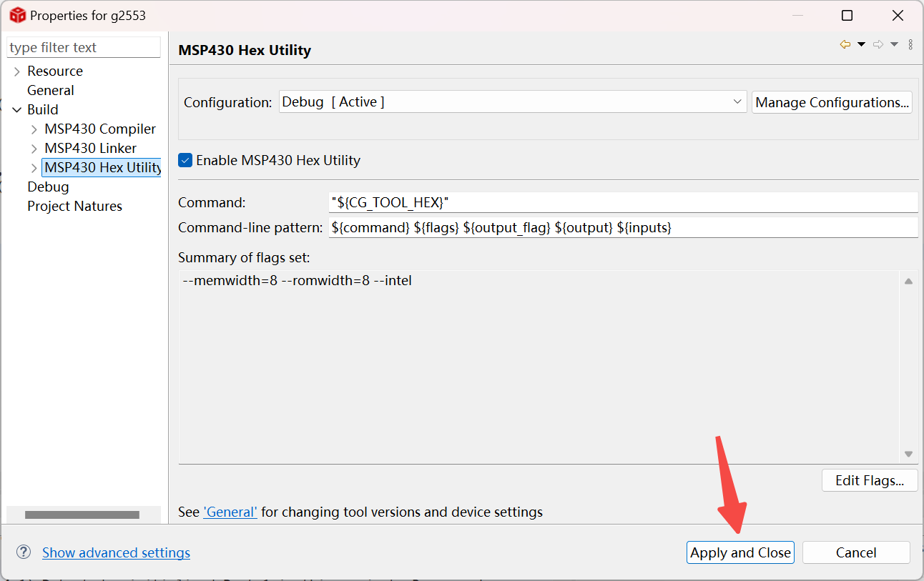Select MSP430 Hex Utility tree item
The height and width of the screenshot is (581, 924).
pos(102,167)
